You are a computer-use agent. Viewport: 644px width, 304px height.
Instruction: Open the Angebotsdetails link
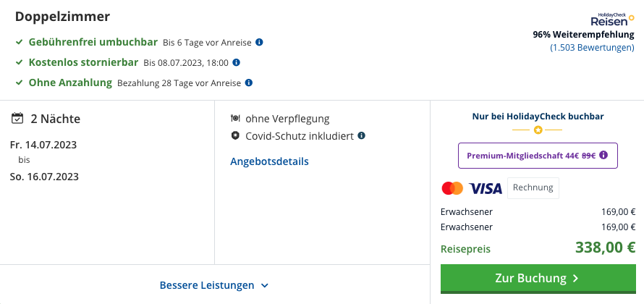(x=269, y=161)
